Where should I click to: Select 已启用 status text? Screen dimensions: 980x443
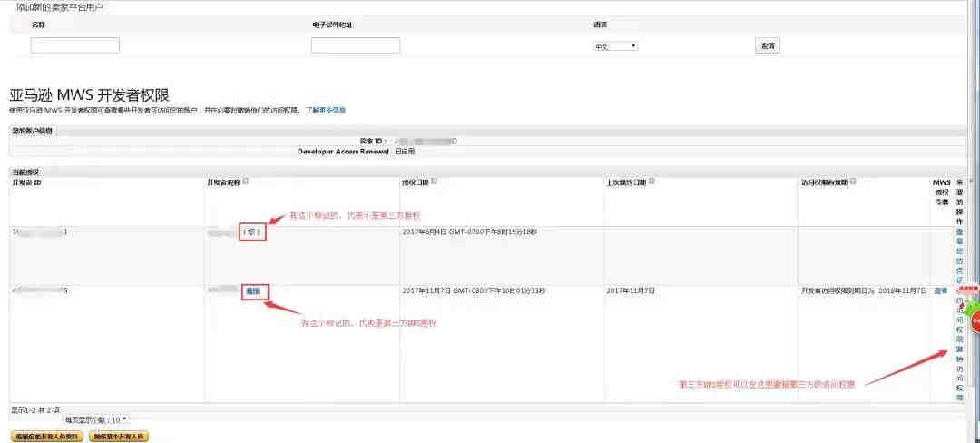click(x=405, y=152)
